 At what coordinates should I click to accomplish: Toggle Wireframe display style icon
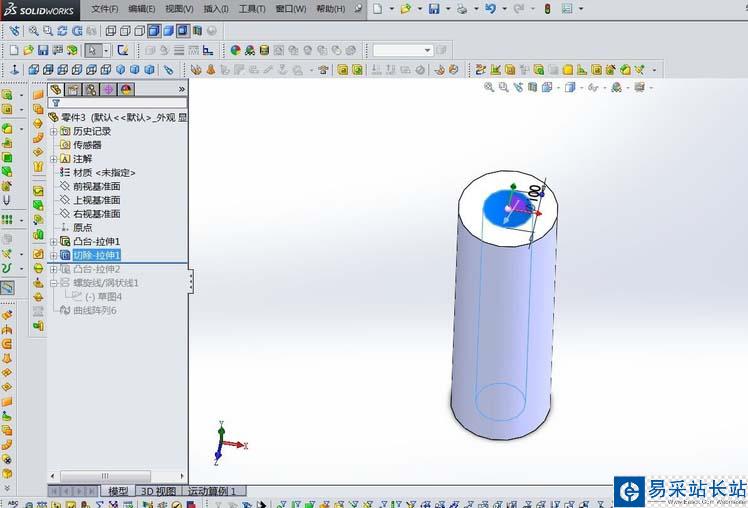point(110,31)
